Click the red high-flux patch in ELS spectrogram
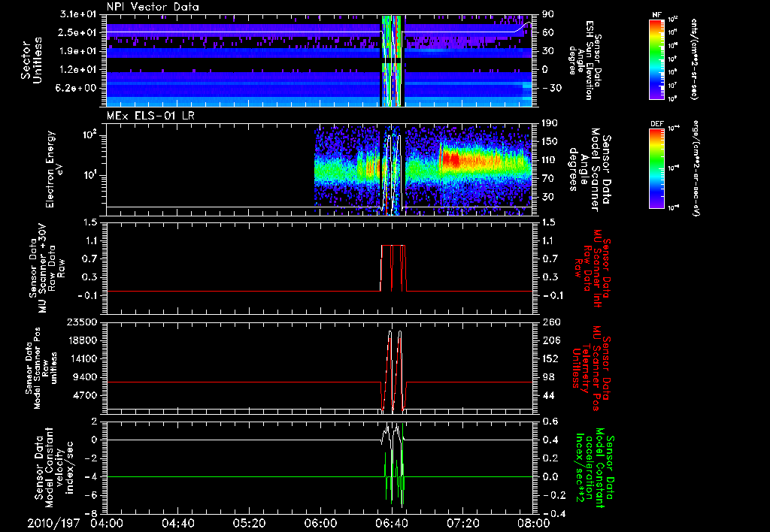770x532 pixels. pos(452,159)
